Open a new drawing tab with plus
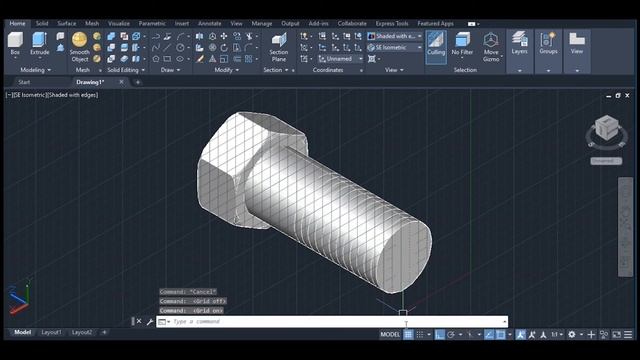Image resolution: width=640 pixels, height=360 pixels. pyautogui.click(x=138, y=82)
